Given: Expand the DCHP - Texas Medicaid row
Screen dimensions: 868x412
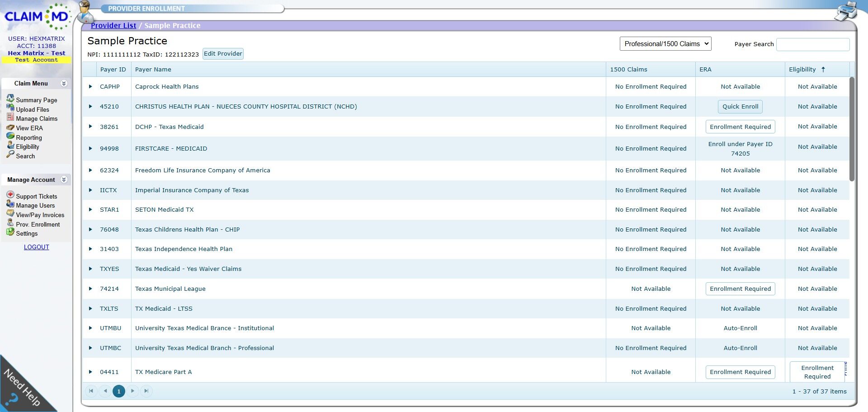Looking at the screenshot, I should point(90,127).
